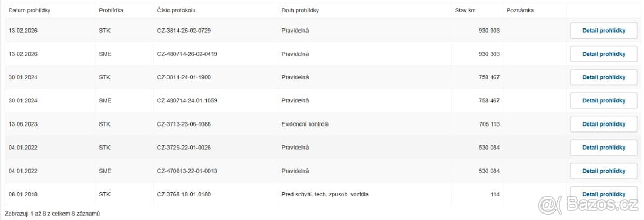Click the Datum prohlídky column header
The height and width of the screenshot is (220, 644).
click(x=31, y=11)
